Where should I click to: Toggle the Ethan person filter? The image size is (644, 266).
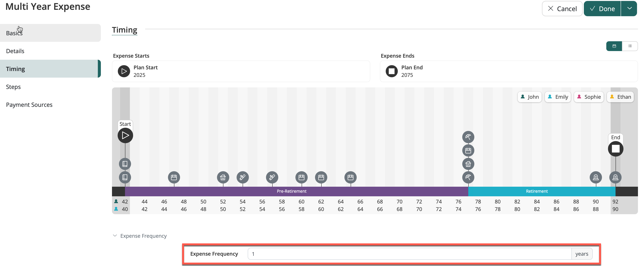coord(620,97)
